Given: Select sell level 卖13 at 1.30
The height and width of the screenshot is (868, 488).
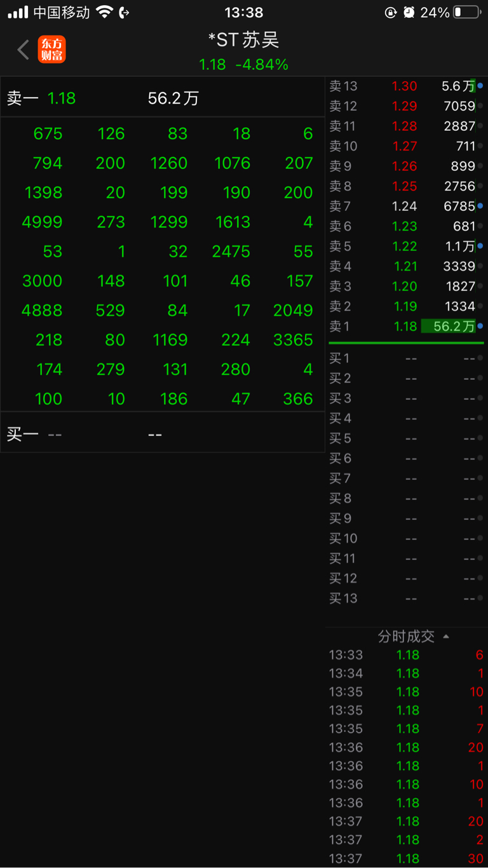Looking at the screenshot, I should click(407, 86).
